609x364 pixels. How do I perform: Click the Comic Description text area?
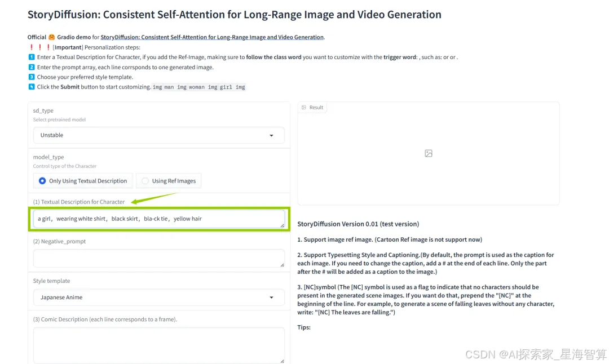[159, 345]
